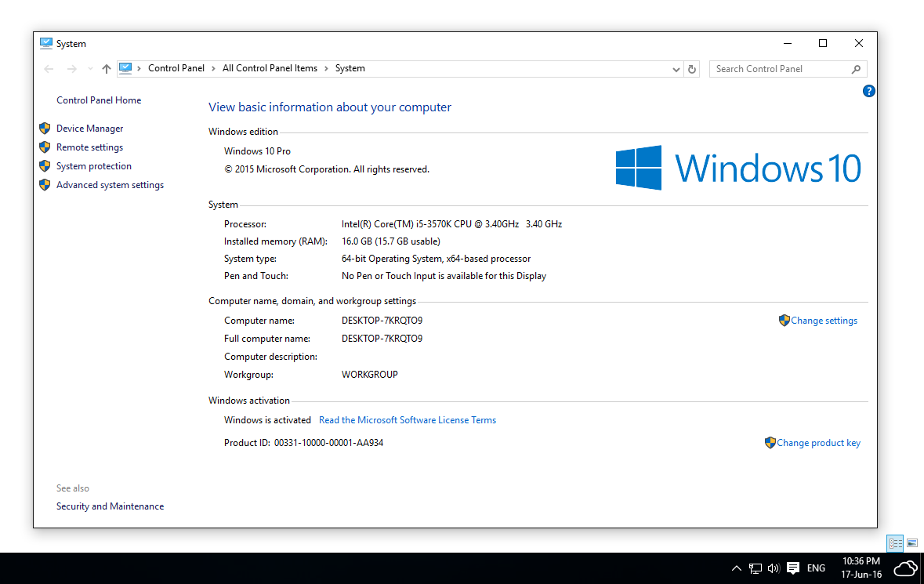Click the cloud icon in system tray
This screenshot has width=924, height=584.
click(906, 568)
